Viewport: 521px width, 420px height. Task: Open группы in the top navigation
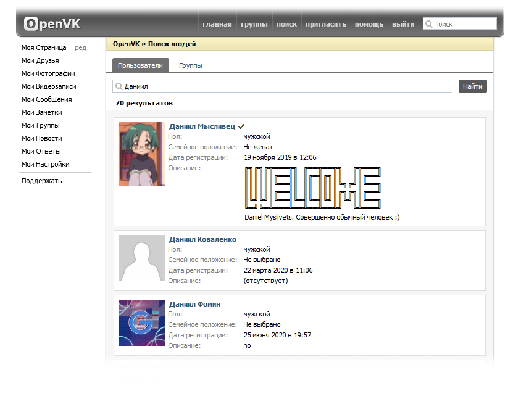tap(254, 25)
